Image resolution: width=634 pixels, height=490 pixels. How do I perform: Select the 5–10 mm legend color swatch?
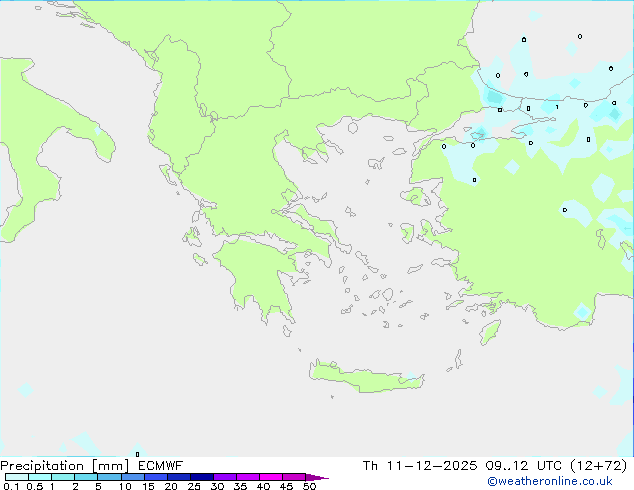point(110,477)
